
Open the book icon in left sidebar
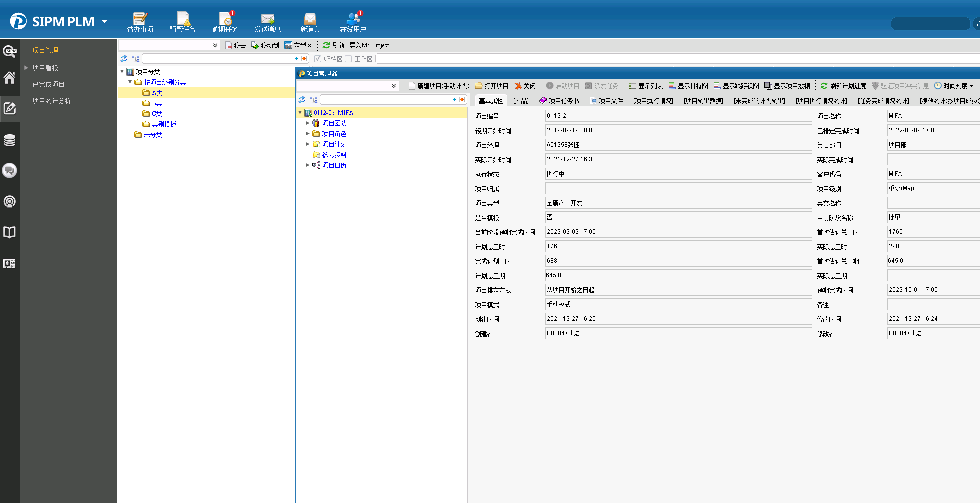pos(10,232)
